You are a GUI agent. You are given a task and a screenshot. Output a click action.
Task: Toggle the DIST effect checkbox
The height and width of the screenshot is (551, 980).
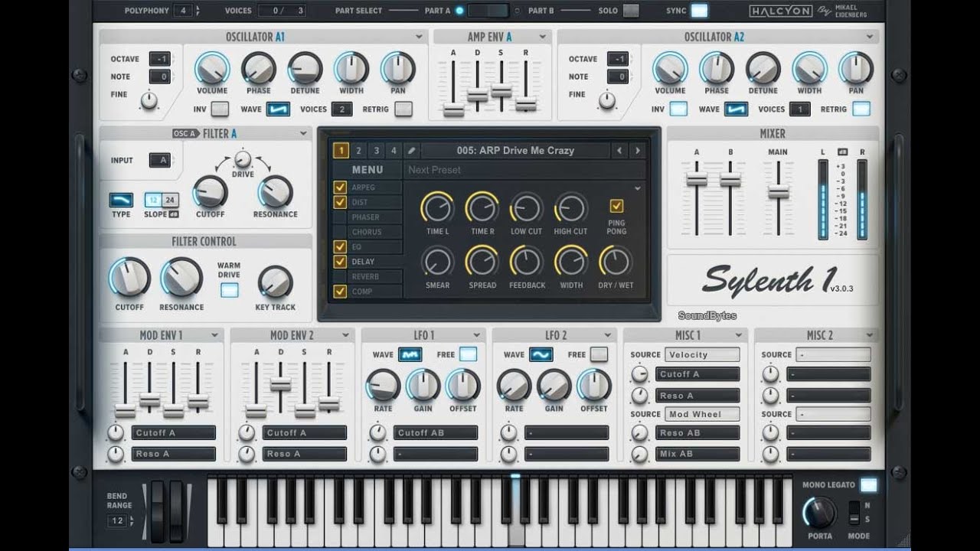[340, 202]
